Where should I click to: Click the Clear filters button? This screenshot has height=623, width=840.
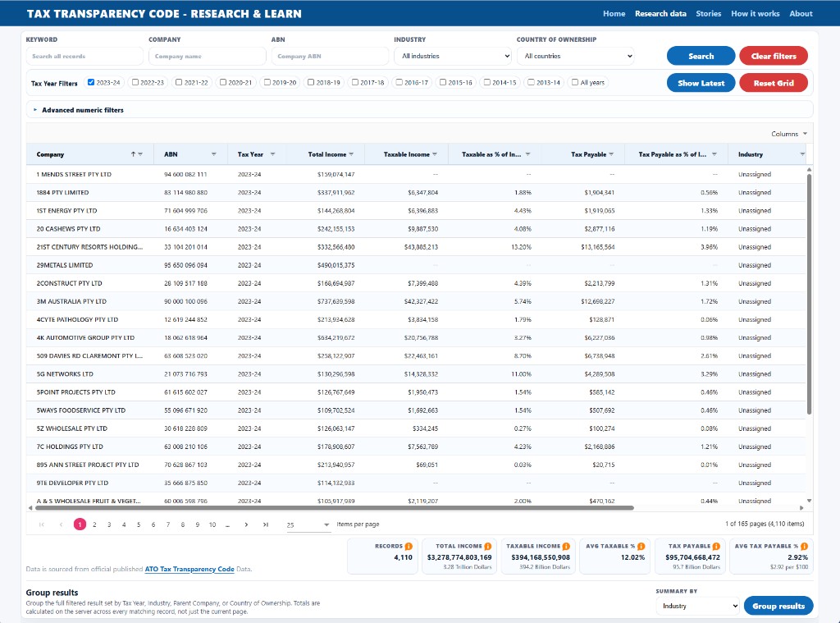[x=773, y=56]
